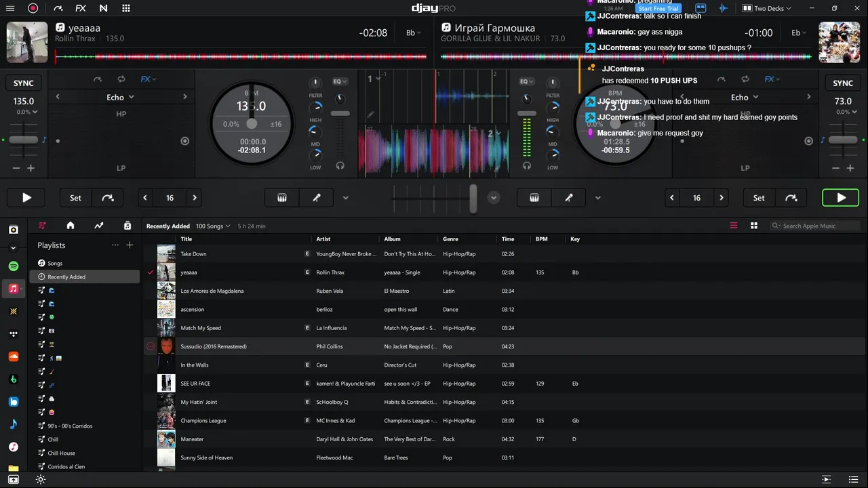Image resolution: width=868 pixels, height=488 pixels.
Task: Play the right deck
Action: tap(841, 198)
